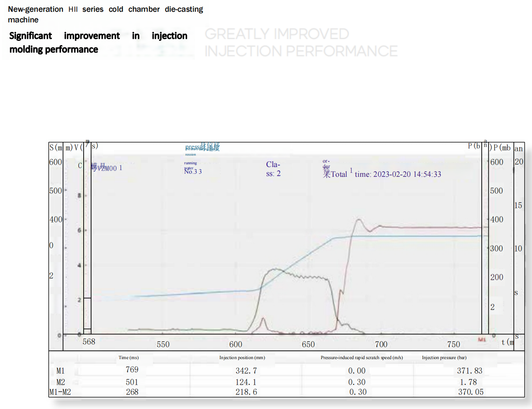This screenshot has height=409, width=532.
Task: Click x-axis tick '650'
Action: click(x=308, y=344)
